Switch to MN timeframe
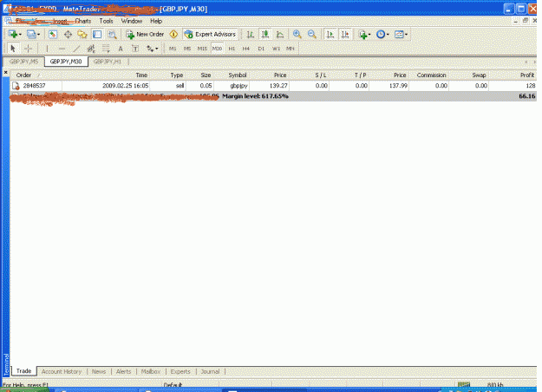Viewport: 542px width, 392px height. point(290,49)
